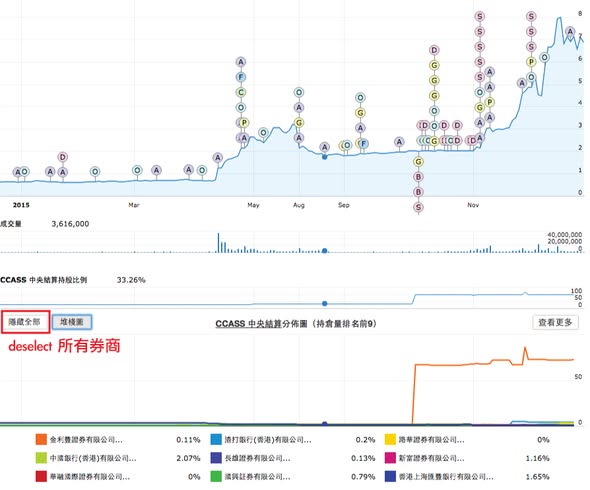Viewport: 590px width, 490px height.
Task: Click the blue dot on the volume chart
Action: point(324,251)
